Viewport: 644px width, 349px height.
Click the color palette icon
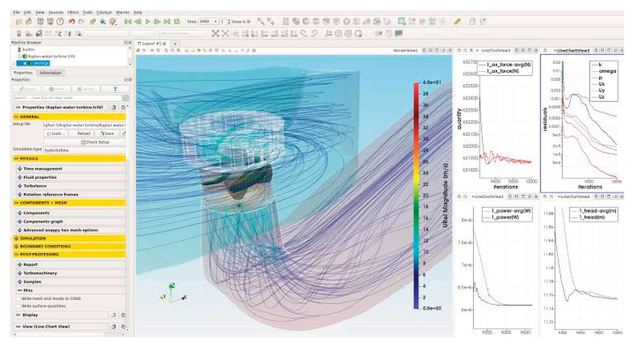(x=113, y=22)
